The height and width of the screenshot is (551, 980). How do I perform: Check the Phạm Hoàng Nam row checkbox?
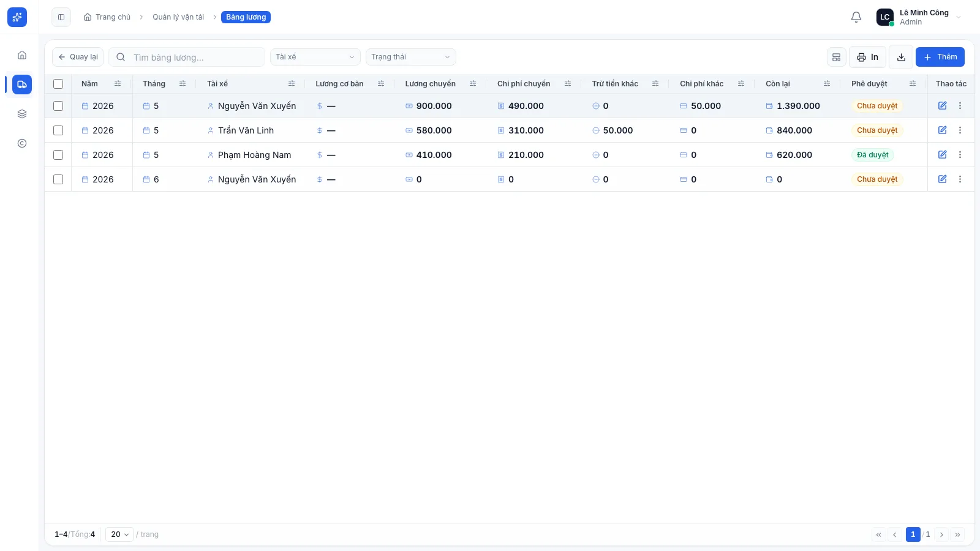pos(58,155)
